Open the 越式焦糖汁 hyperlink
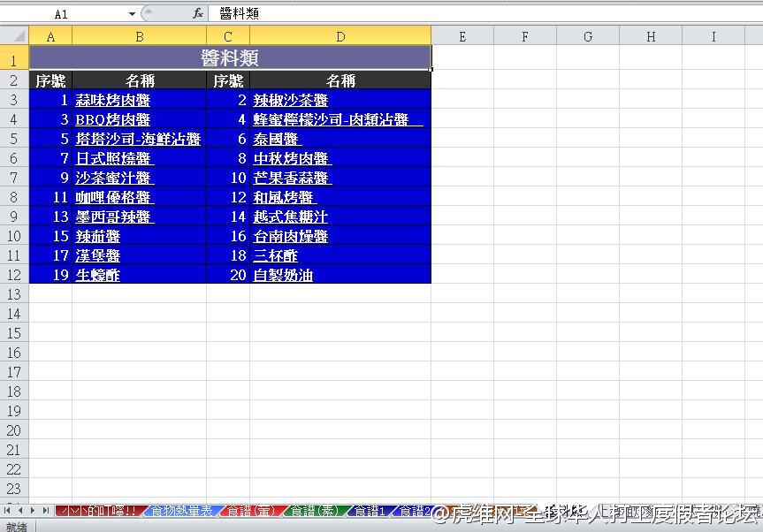The width and height of the screenshot is (763, 532). (291, 217)
